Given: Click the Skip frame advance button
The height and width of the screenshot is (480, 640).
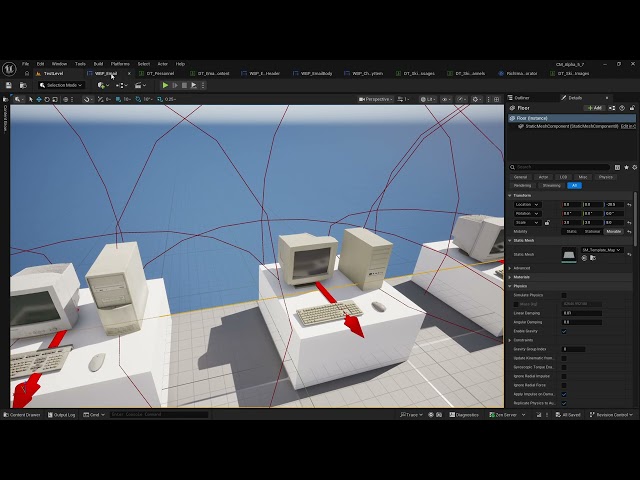Looking at the screenshot, I should pos(175,85).
